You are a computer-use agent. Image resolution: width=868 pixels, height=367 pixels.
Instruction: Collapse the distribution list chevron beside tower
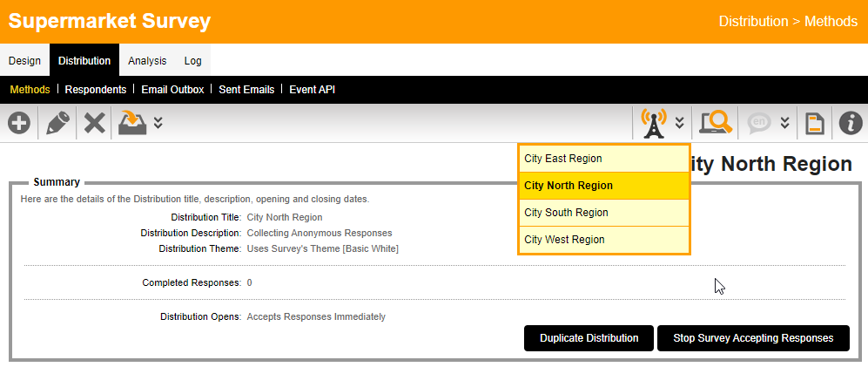679,123
